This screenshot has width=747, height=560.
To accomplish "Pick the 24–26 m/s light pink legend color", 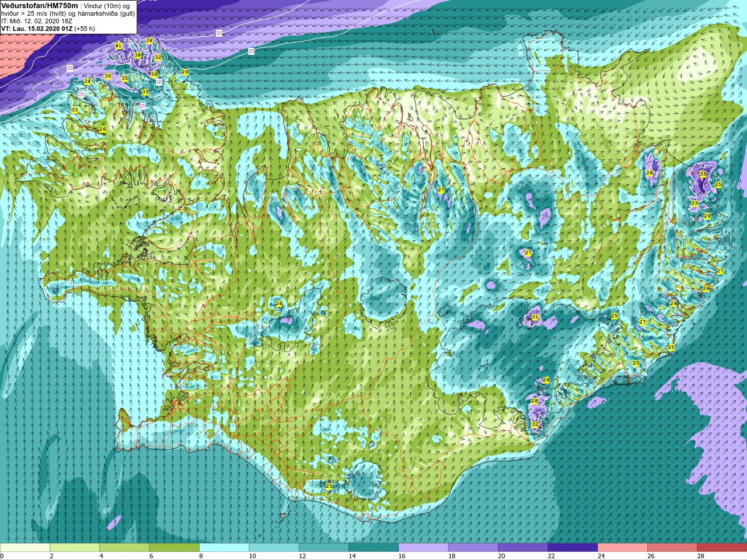I will [622, 548].
